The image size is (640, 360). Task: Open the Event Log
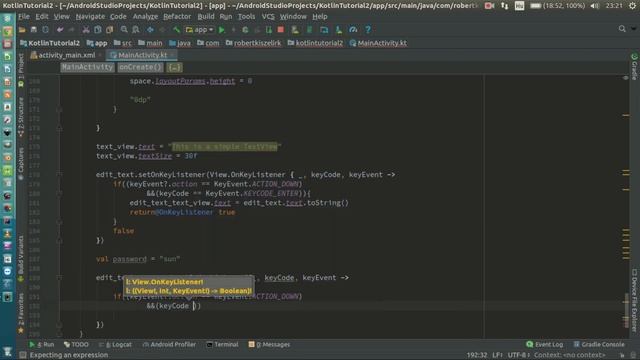pos(544,344)
